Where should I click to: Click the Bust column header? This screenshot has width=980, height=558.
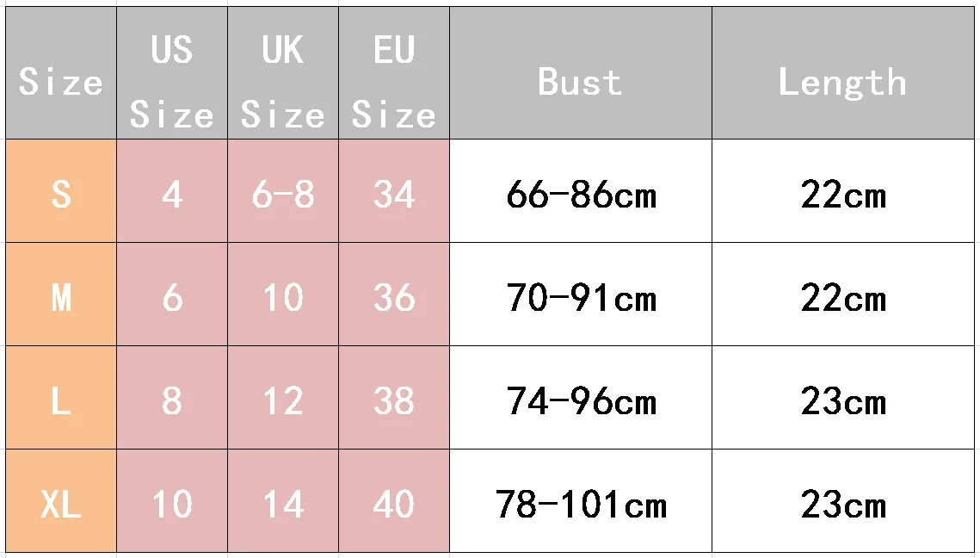[x=581, y=73]
